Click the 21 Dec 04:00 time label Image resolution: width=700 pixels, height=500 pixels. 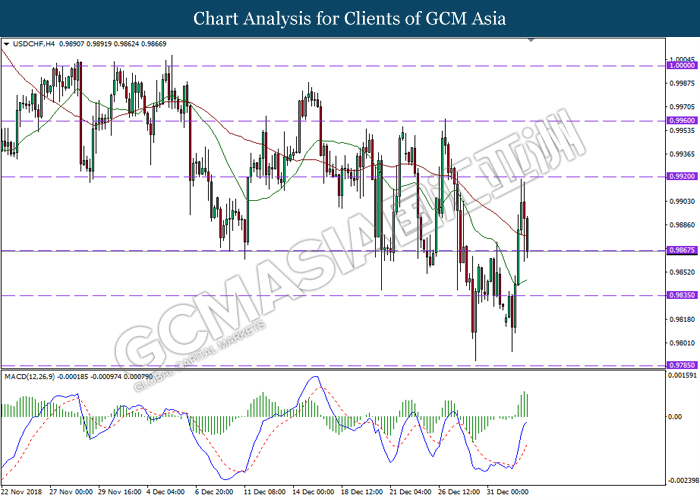pos(411,492)
